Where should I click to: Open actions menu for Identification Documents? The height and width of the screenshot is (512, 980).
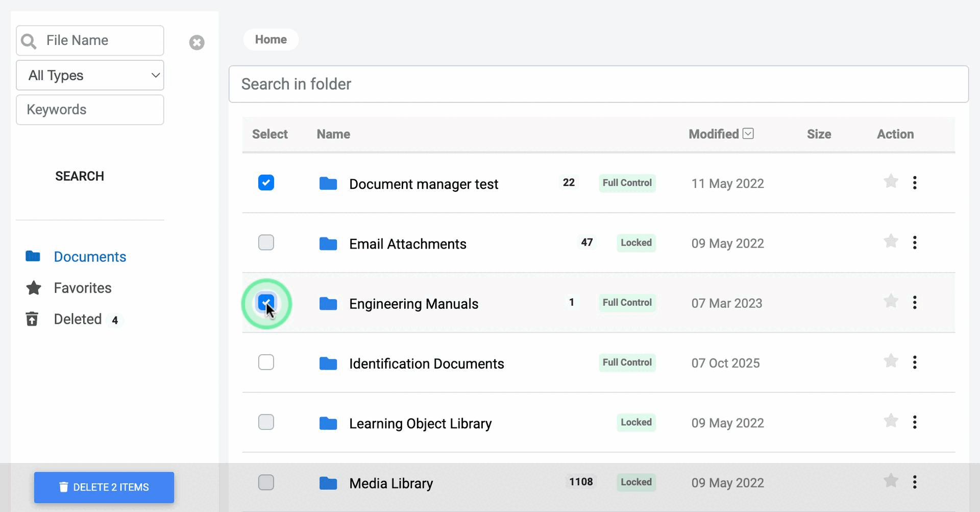pyautogui.click(x=915, y=362)
